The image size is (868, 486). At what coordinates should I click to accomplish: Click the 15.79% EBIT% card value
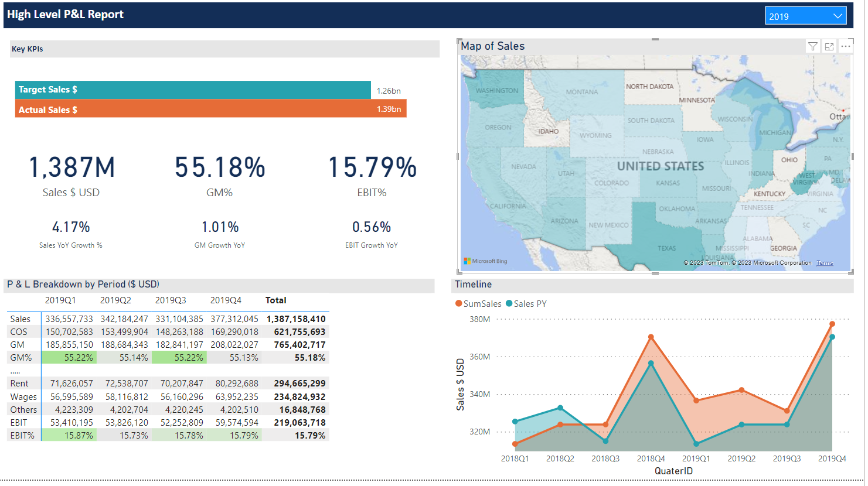click(x=372, y=167)
